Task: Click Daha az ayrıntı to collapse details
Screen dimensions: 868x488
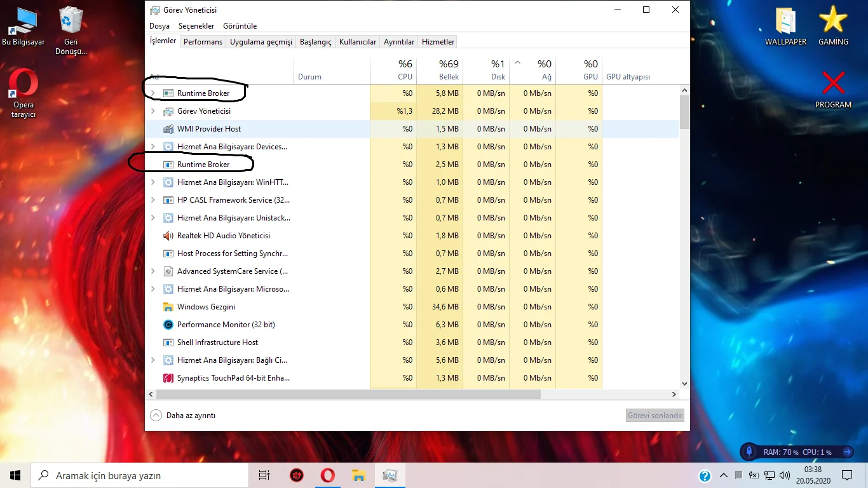Action: 183,416
